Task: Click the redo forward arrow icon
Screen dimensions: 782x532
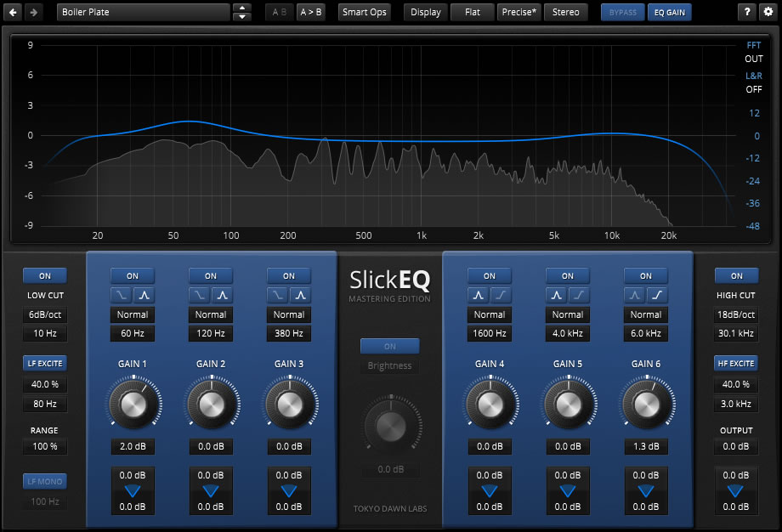Action: pyautogui.click(x=33, y=12)
